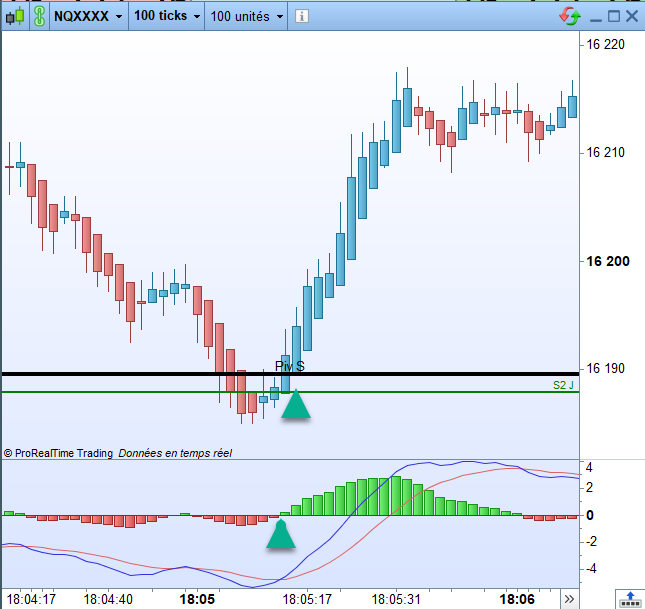Viewport: 645px width, 609px height.
Task: Click the info icon in the toolbar
Action: (x=302, y=16)
